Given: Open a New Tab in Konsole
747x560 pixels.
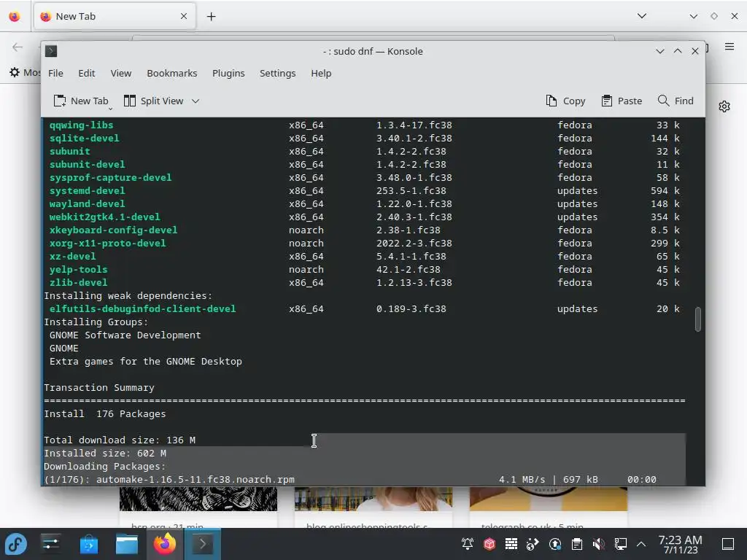Looking at the screenshot, I should 80,101.
